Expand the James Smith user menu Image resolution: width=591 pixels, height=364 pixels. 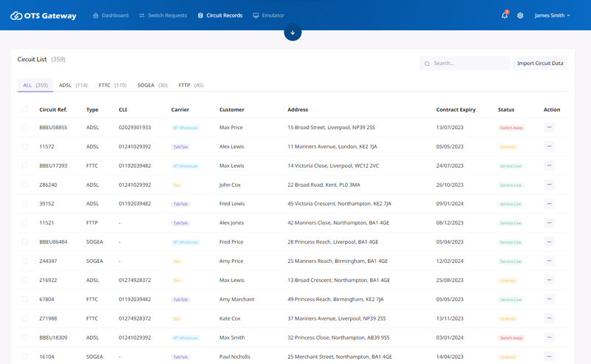(x=552, y=16)
